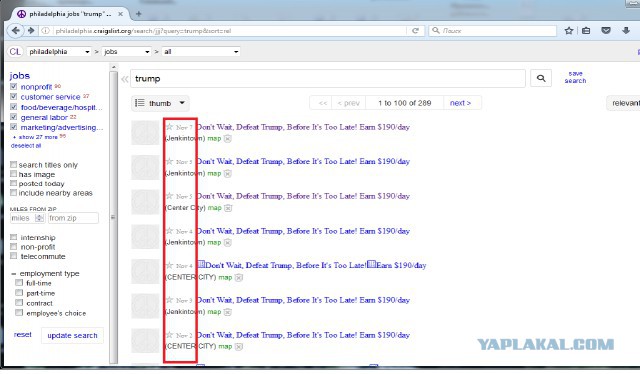Viewport: 640px width, 374px height.
Task: Click the first page << button
Action: coord(322,103)
